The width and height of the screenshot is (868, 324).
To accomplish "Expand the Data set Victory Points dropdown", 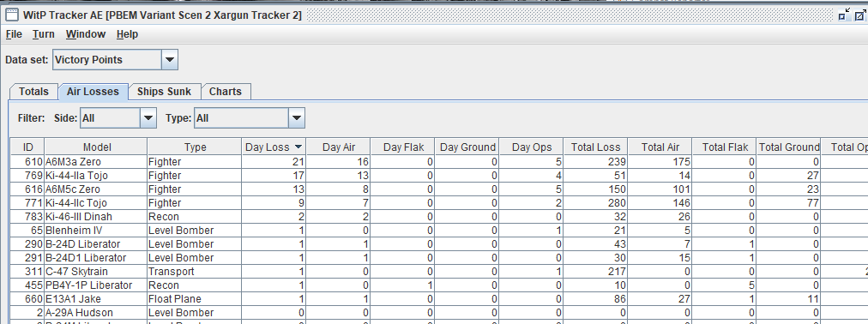I will coord(169,60).
